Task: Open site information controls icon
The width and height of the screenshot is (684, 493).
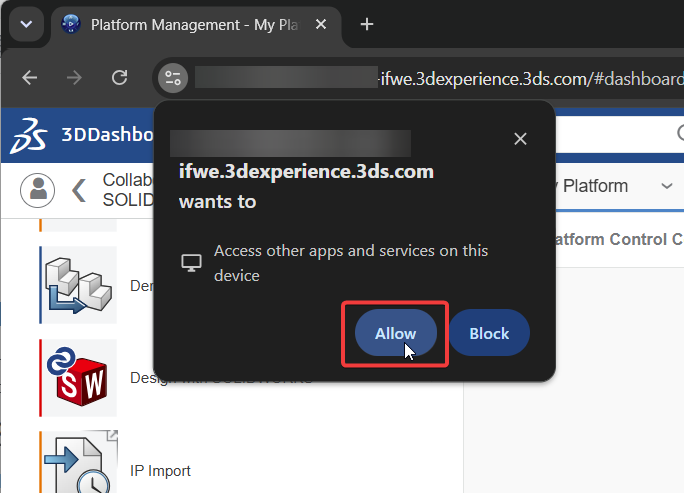Action: (173, 79)
